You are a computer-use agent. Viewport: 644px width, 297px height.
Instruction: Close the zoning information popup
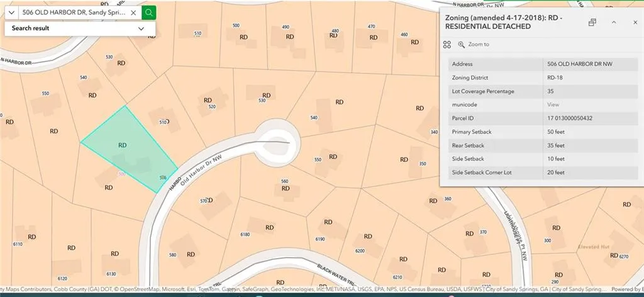(635, 23)
